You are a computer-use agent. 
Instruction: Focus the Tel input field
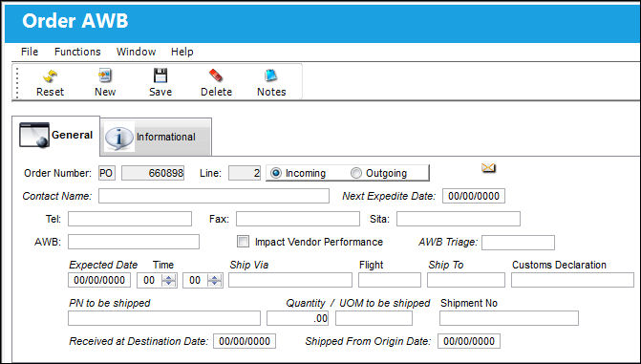coord(130,219)
